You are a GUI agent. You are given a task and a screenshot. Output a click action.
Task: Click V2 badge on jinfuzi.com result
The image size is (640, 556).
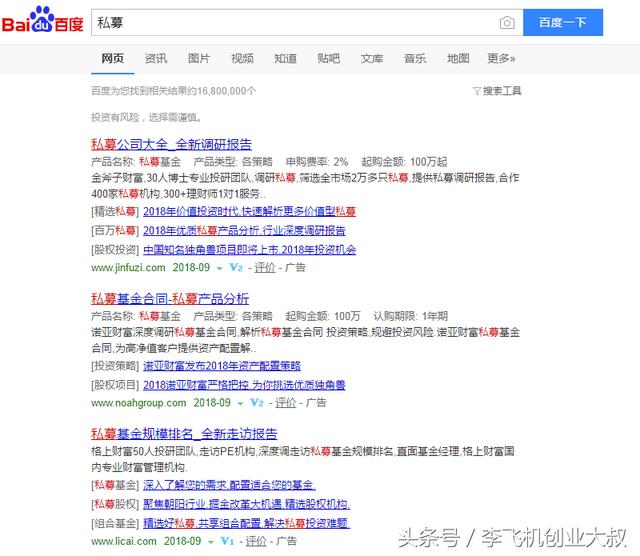tap(236, 268)
